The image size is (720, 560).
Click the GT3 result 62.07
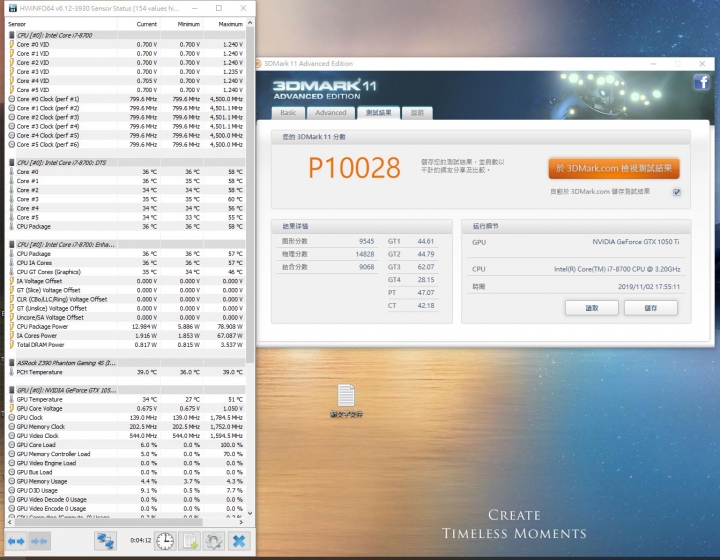pos(426,267)
